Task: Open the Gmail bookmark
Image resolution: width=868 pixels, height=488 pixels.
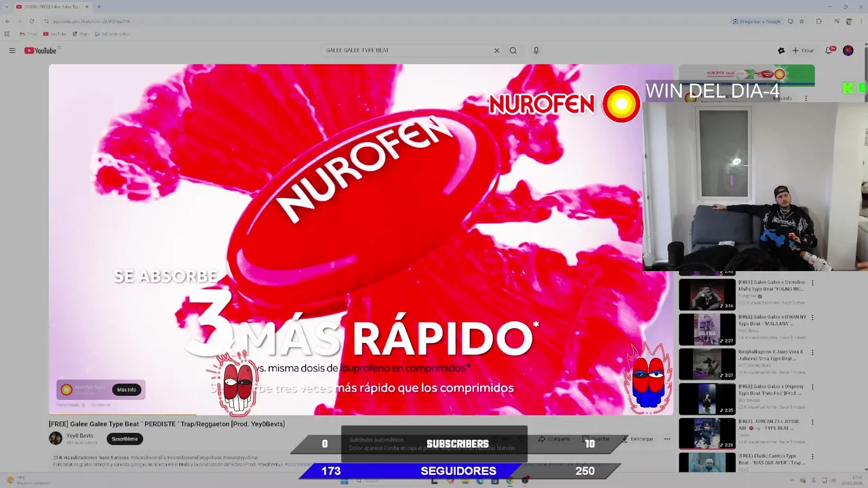Action: [28, 34]
